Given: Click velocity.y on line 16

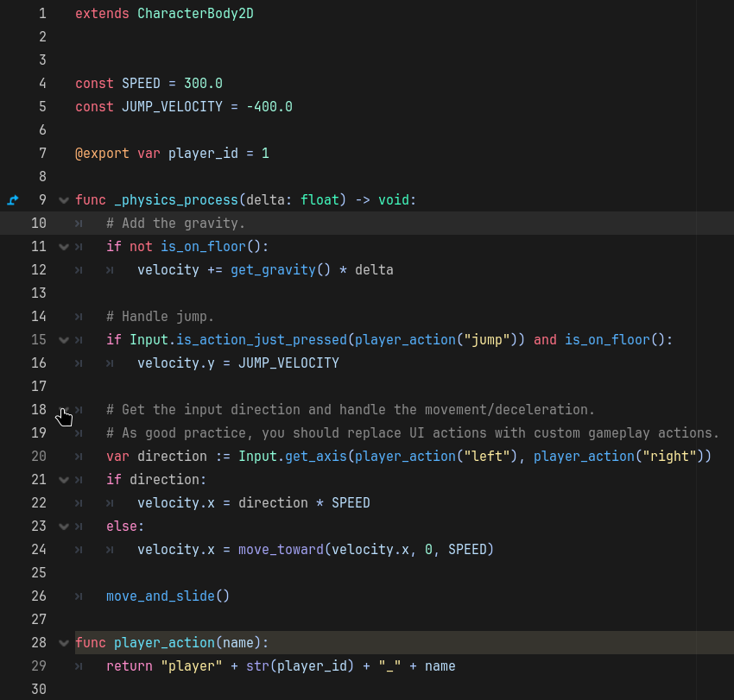Looking at the screenshot, I should (176, 363).
